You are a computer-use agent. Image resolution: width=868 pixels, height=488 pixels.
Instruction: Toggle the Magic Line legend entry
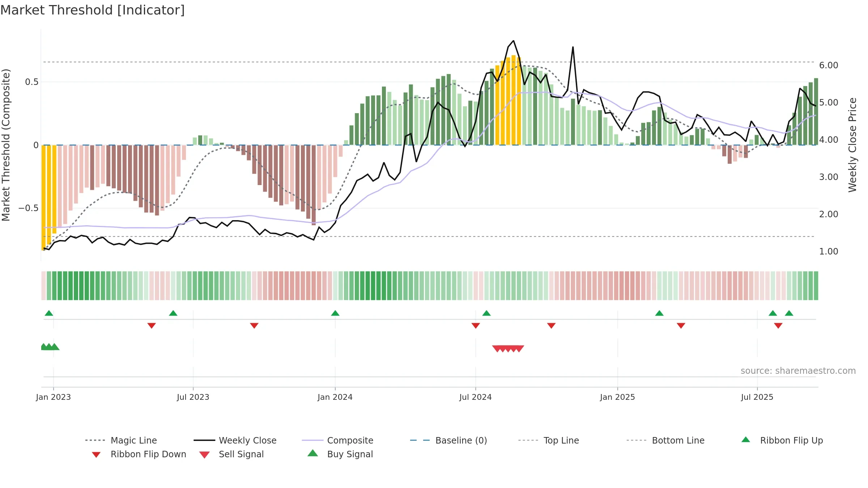click(x=121, y=440)
